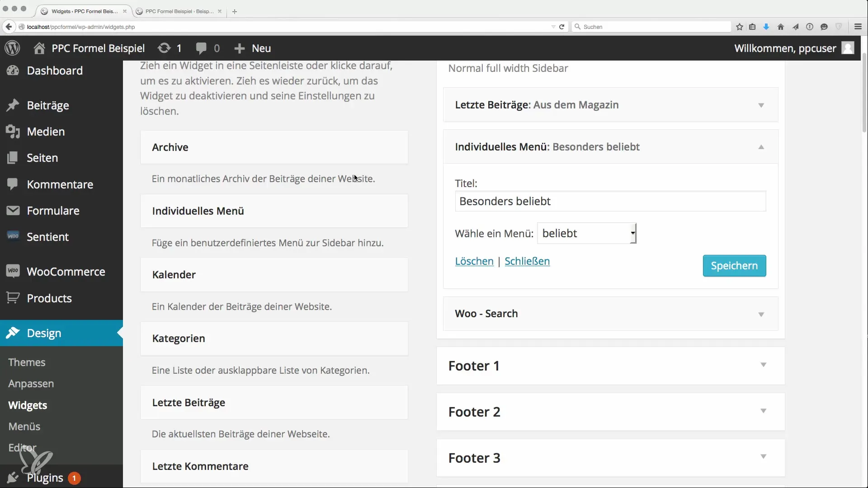Click the Suchen browser search field

click(x=651, y=27)
